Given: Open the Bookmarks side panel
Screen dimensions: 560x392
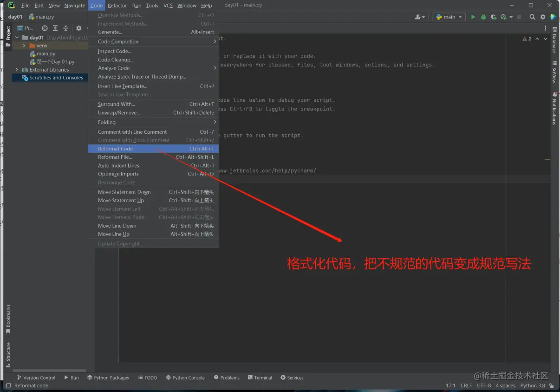Looking at the screenshot, I should [8, 319].
